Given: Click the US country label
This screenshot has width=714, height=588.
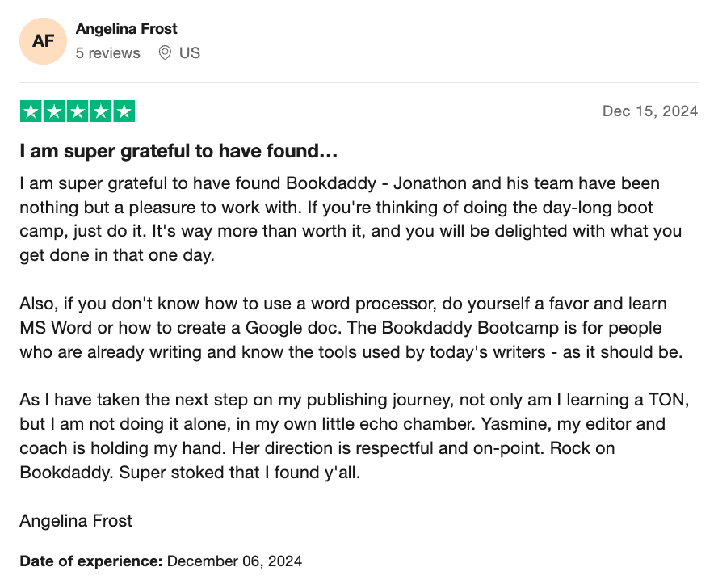Looking at the screenshot, I should point(190,53).
